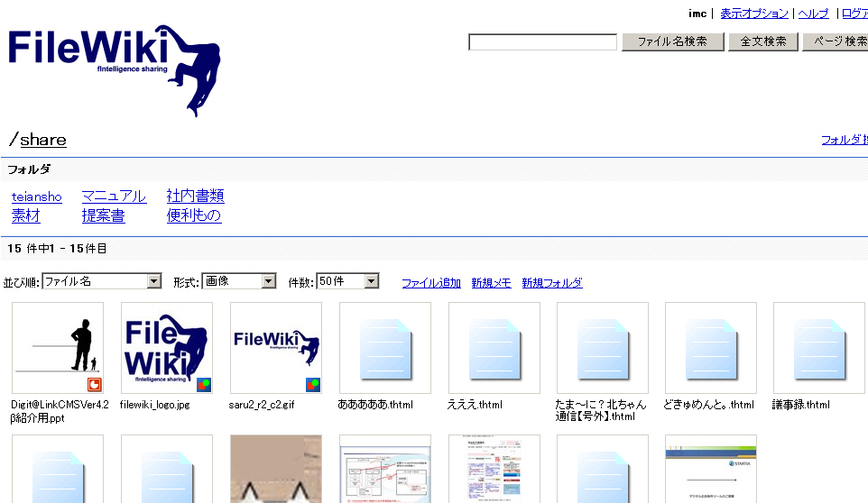Open the ヘルプ link
868x503 pixels.
813,14
